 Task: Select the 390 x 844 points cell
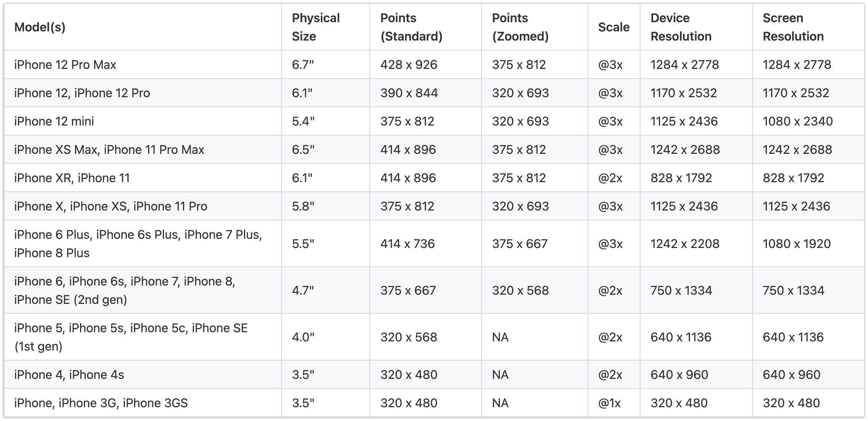tap(409, 93)
